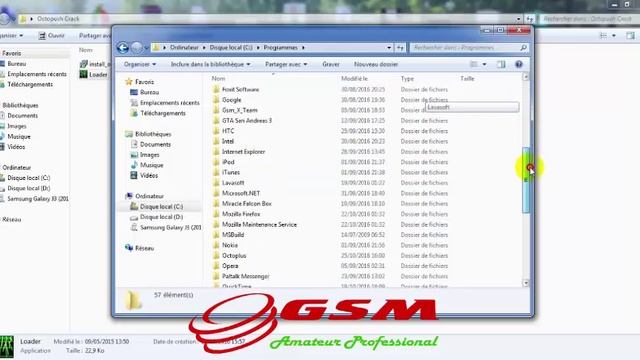
Task: Select the HTC folder
Action: (228, 131)
